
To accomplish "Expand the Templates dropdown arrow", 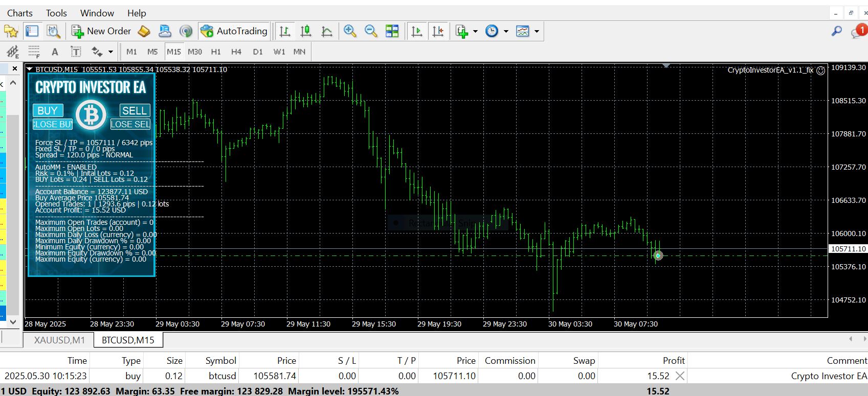I will [537, 31].
